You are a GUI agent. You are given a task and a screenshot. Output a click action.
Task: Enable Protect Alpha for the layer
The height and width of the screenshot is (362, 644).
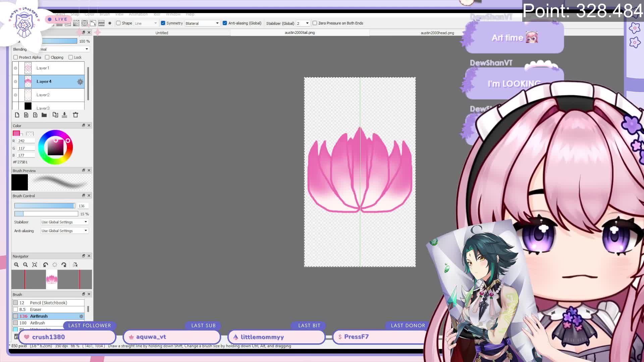pyautogui.click(x=16, y=57)
